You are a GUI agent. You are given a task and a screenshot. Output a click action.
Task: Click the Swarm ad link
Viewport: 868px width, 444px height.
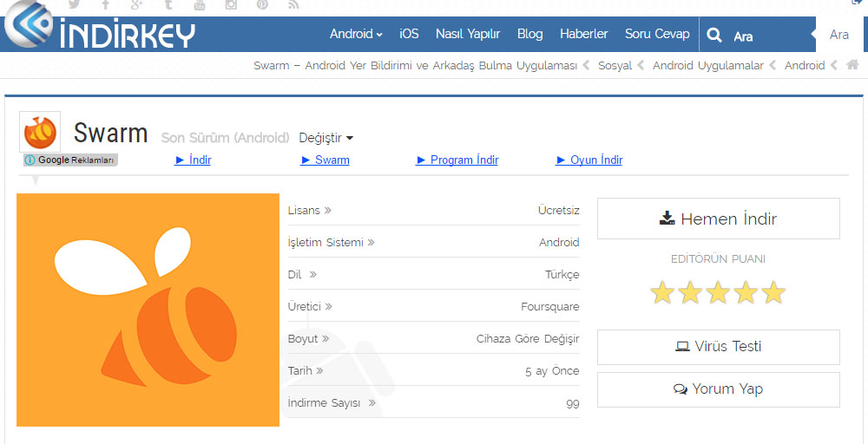325,160
